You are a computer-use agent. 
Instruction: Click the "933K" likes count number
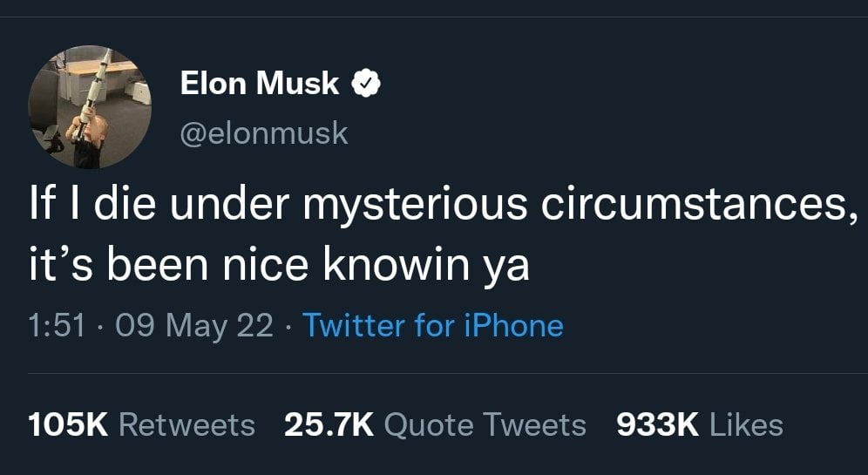point(657,424)
